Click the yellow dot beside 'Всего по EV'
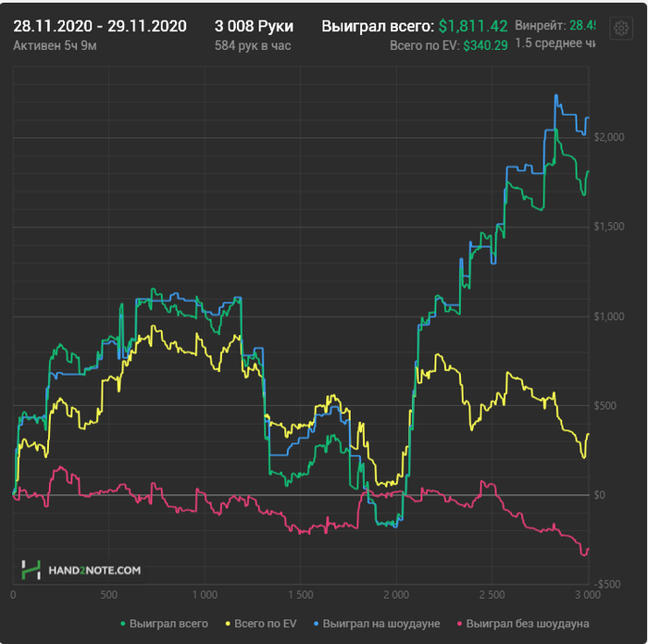The height and width of the screenshot is (644, 648). click(x=227, y=624)
